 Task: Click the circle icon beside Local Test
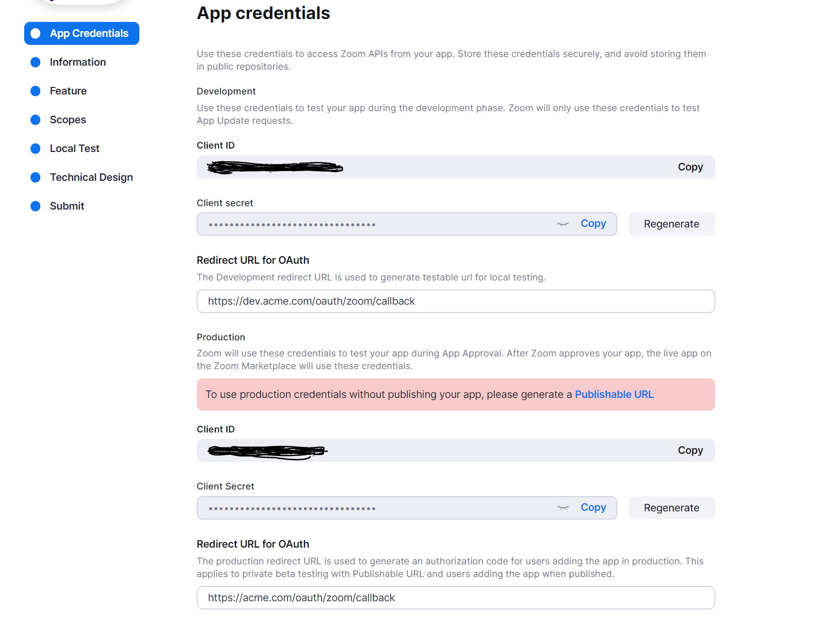[x=36, y=149]
